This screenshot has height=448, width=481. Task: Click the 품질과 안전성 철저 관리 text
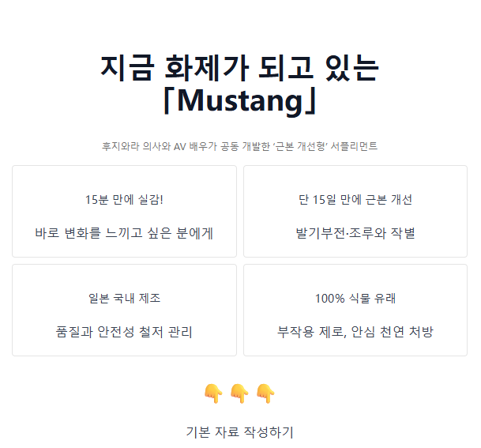(124, 332)
